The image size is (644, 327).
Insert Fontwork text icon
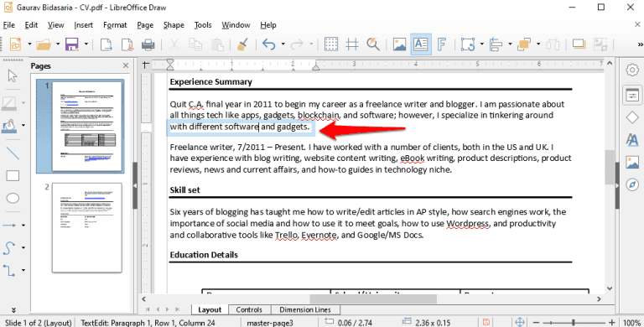tap(442, 44)
